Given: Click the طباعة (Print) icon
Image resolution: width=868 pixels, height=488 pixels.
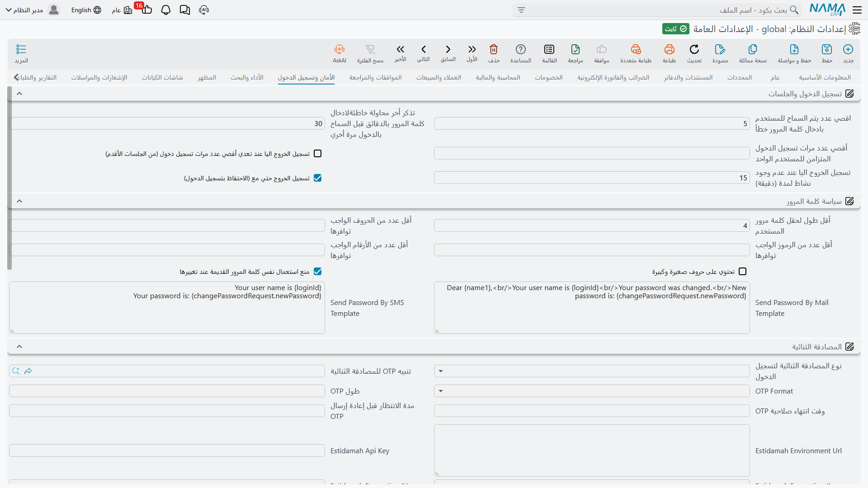Looking at the screenshot, I should coord(669,49).
